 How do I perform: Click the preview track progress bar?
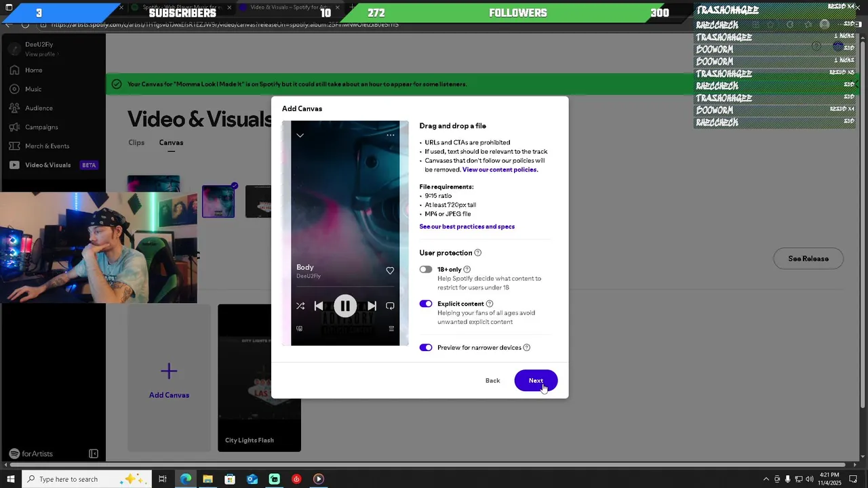[x=345, y=287]
